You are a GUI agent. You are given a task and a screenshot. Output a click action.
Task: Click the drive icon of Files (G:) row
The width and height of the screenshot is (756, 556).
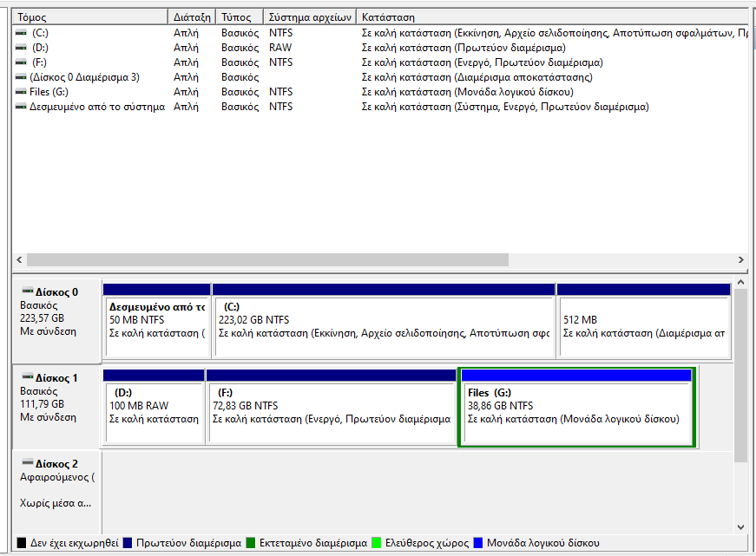click(x=21, y=92)
